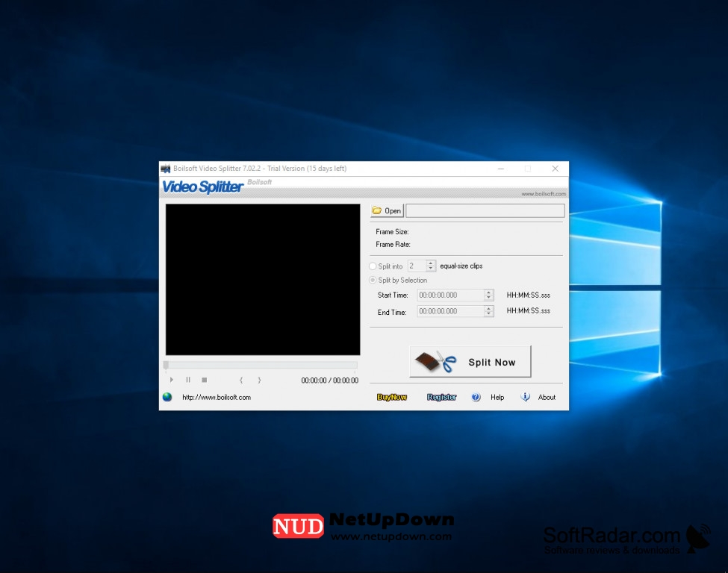Set selection start with left brace icon

(x=241, y=380)
